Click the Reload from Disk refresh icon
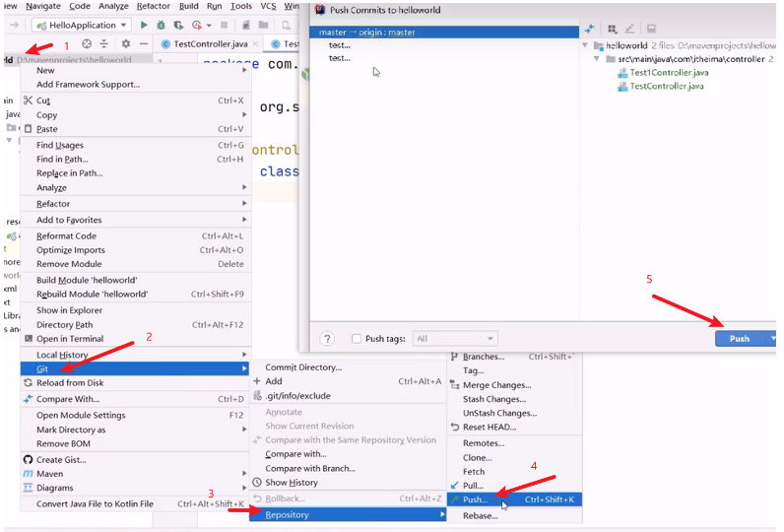Viewport: 784px width, 532px height. 28,382
